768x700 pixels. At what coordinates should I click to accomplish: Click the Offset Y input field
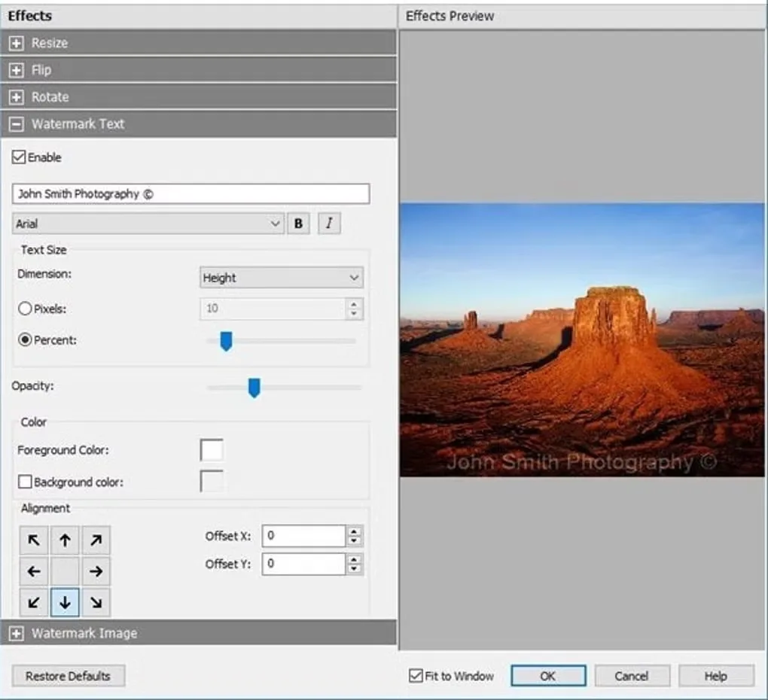point(303,564)
